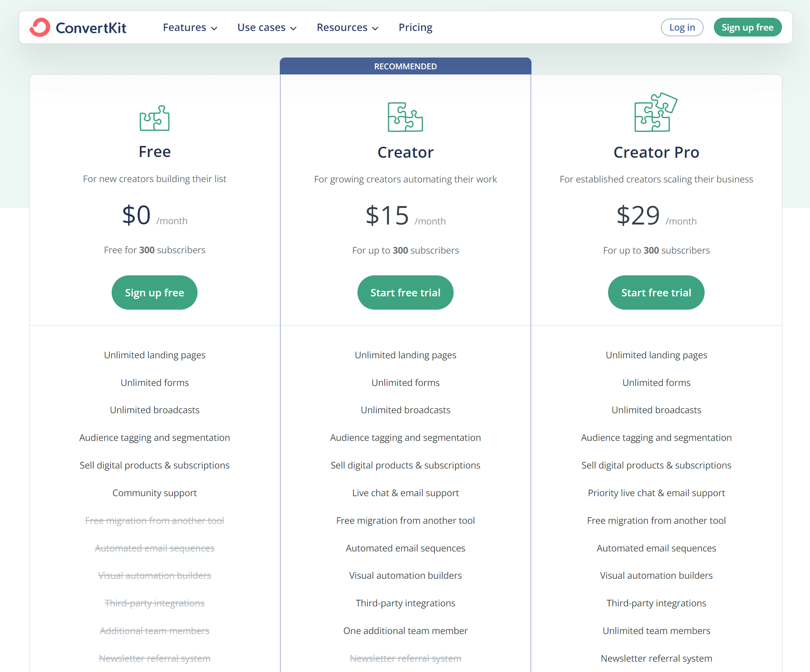The height and width of the screenshot is (672, 810).
Task: Click 'Free for 300 subscribers' text
Action: click(155, 250)
